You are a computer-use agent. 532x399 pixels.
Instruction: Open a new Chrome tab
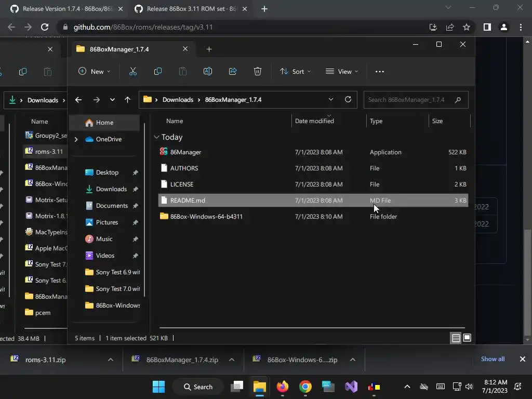click(x=264, y=9)
